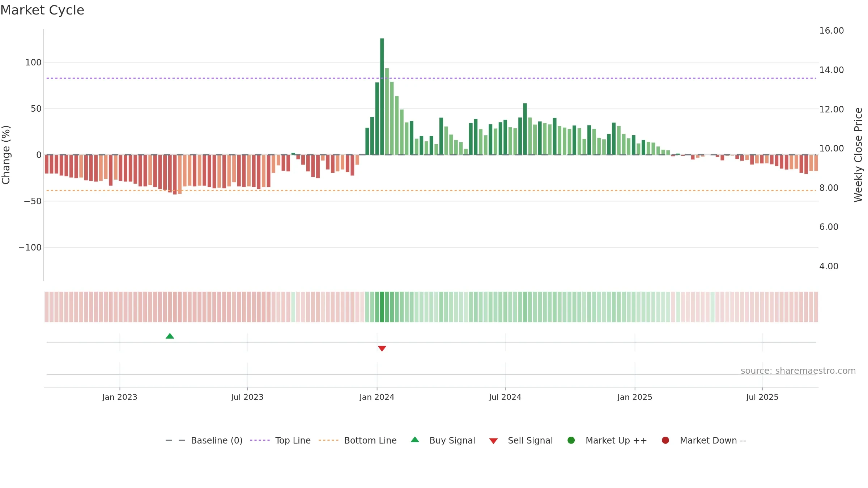Click the Jul 2024 x-axis label
This screenshot has height=488, width=868.
tap(505, 397)
